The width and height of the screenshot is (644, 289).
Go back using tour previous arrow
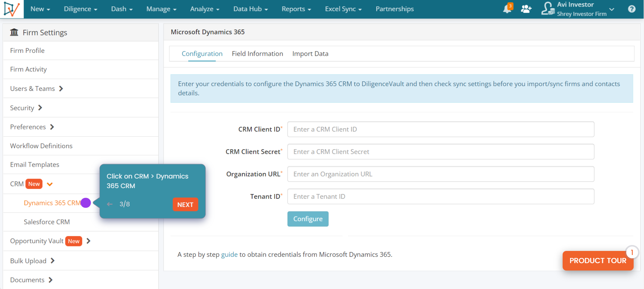click(110, 204)
